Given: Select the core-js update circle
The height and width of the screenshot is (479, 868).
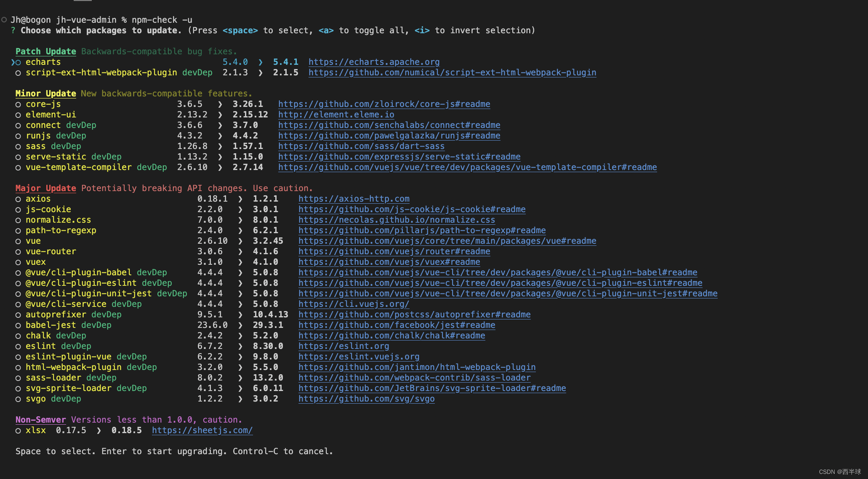Looking at the screenshot, I should tap(18, 104).
